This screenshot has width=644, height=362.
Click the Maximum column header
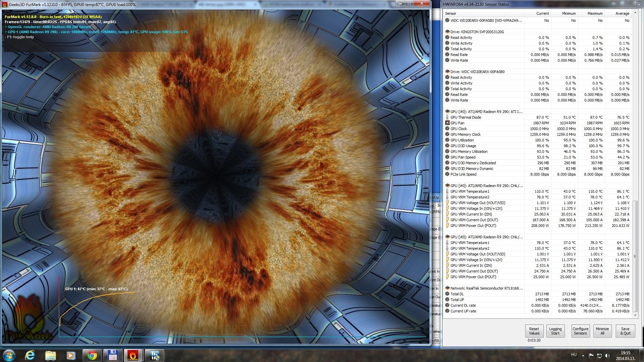click(591, 13)
